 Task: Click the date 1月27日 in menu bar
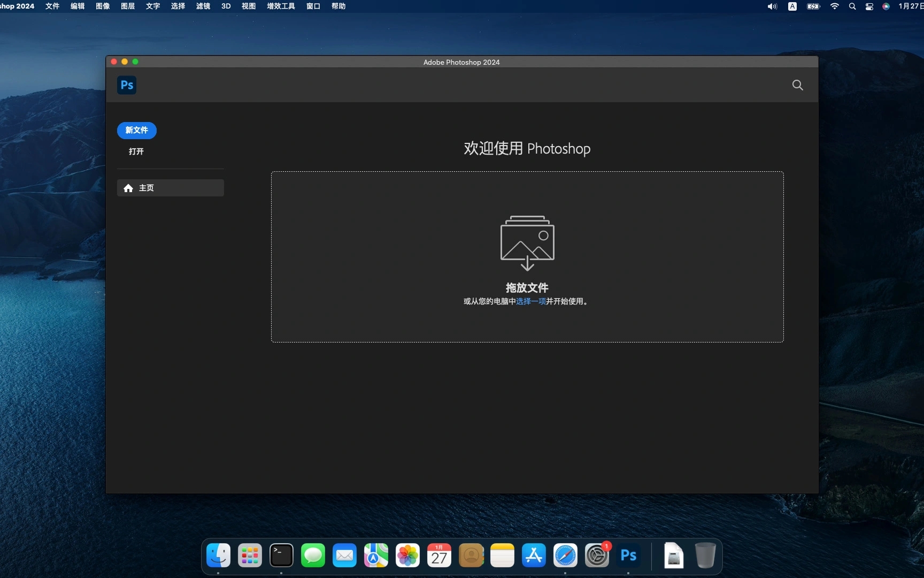pos(911,6)
